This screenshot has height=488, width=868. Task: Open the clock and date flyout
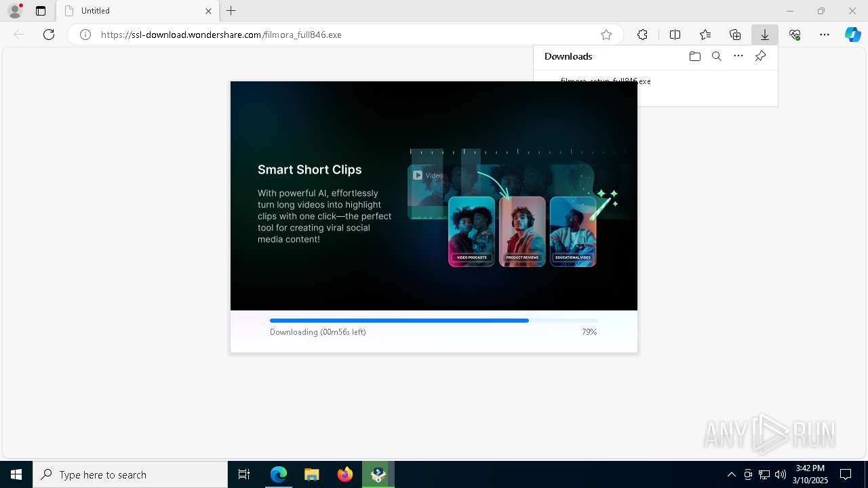pyautogui.click(x=810, y=474)
